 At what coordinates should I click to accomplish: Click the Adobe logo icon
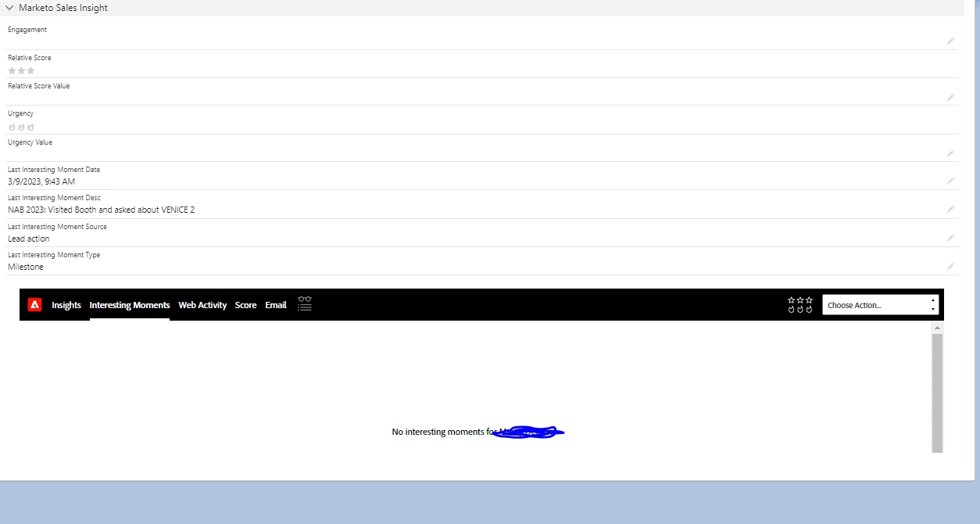[34, 305]
